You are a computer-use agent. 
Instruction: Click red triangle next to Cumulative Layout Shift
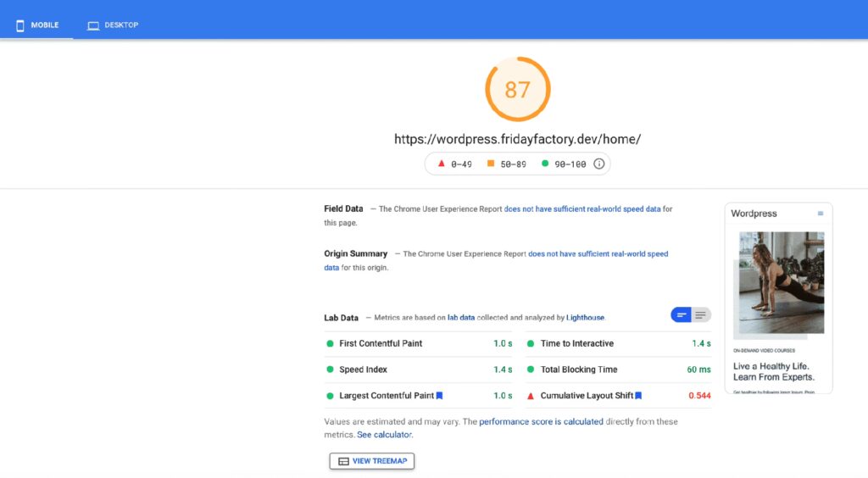[x=531, y=396]
